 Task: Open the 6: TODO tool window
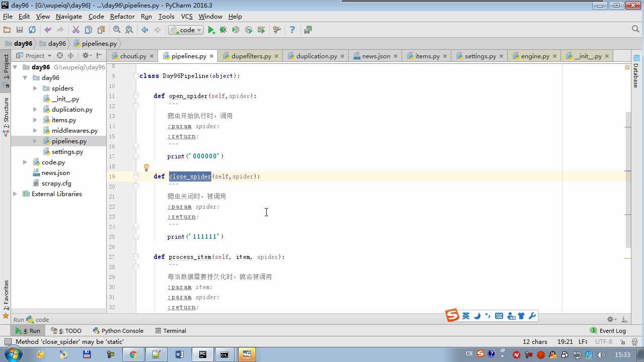point(66,331)
